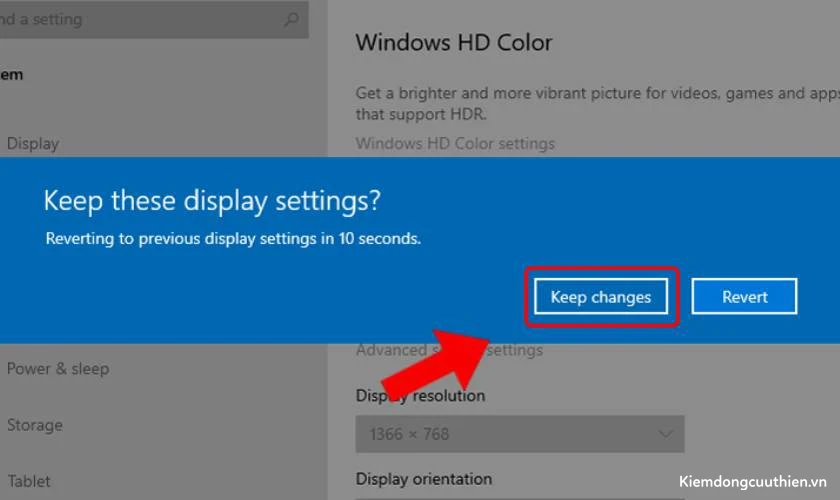Select Display in the sidebar
Screen dimensions: 840x500
pyautogui.click(x=33, y=144)
